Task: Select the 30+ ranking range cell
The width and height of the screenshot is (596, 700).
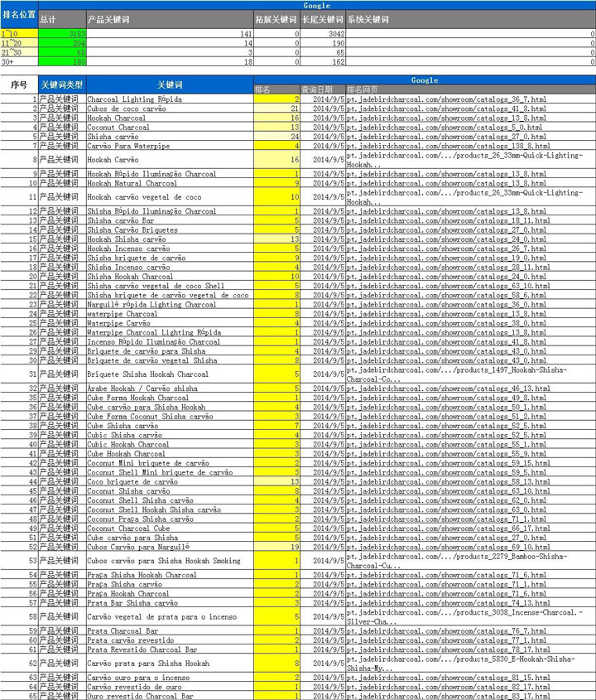Action: 18,61
